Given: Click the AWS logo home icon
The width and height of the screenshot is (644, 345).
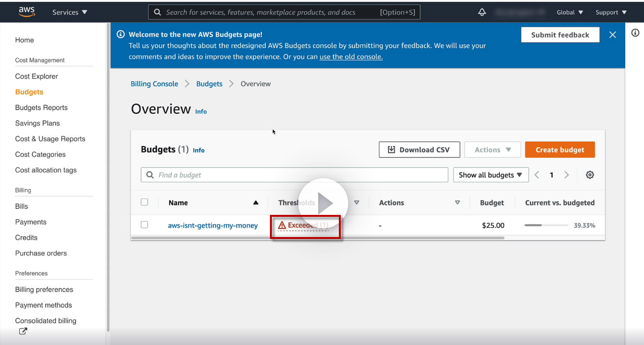Looking at the screenshot, I should pyautogui.click(x=27, y=12).
